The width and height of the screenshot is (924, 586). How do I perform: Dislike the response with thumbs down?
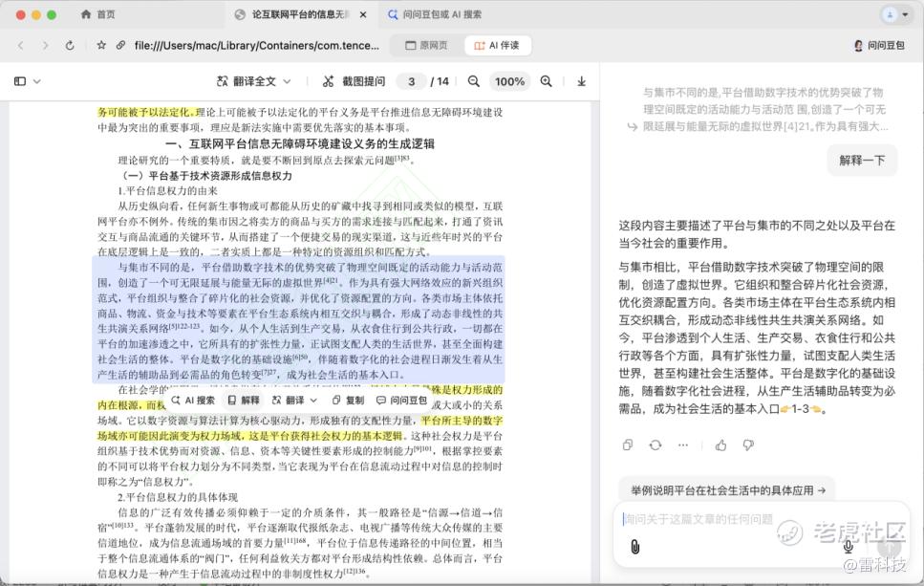click(748, 445)
